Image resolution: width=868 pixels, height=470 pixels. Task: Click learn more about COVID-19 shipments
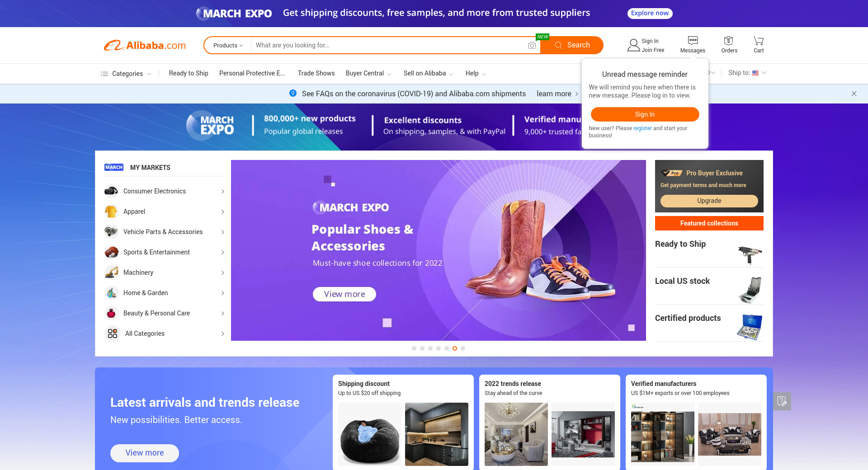click(x=554, y=94)
